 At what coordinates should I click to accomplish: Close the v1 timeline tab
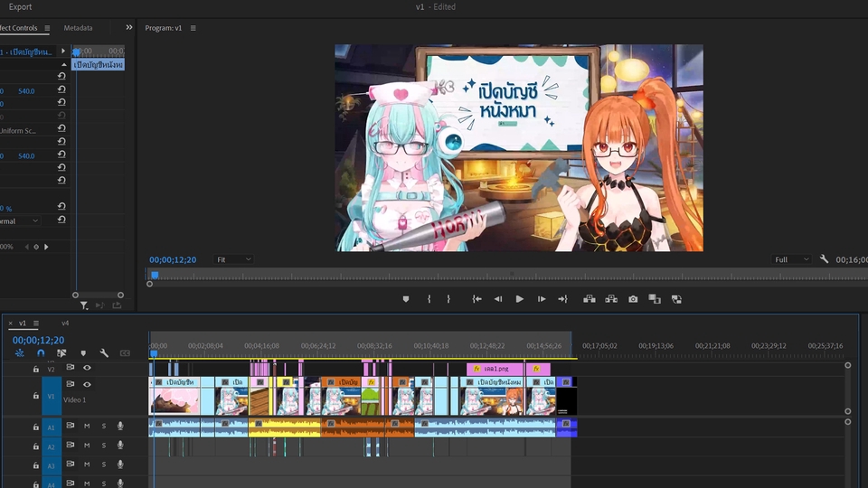pyautogui.click(x=10, y=324)
